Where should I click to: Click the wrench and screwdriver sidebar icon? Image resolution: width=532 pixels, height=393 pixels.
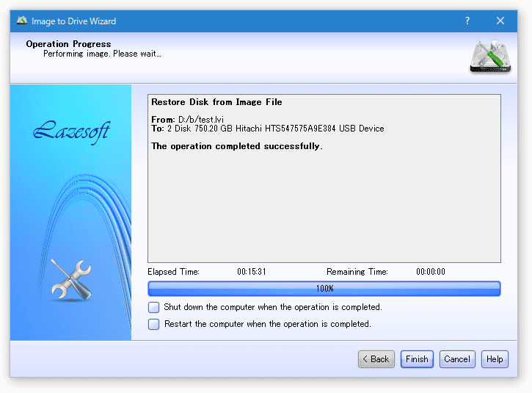tap(71, 281)
